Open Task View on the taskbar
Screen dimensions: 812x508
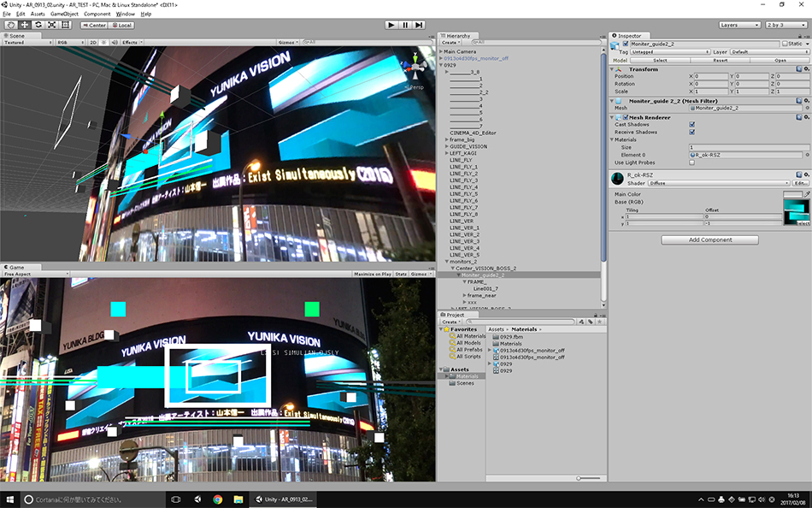tap(175, 499)
